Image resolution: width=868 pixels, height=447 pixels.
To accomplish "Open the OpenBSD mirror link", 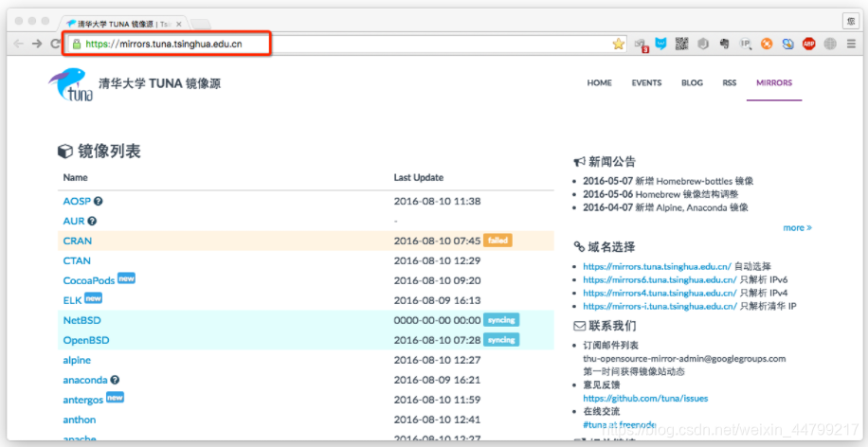I will 86,340.
